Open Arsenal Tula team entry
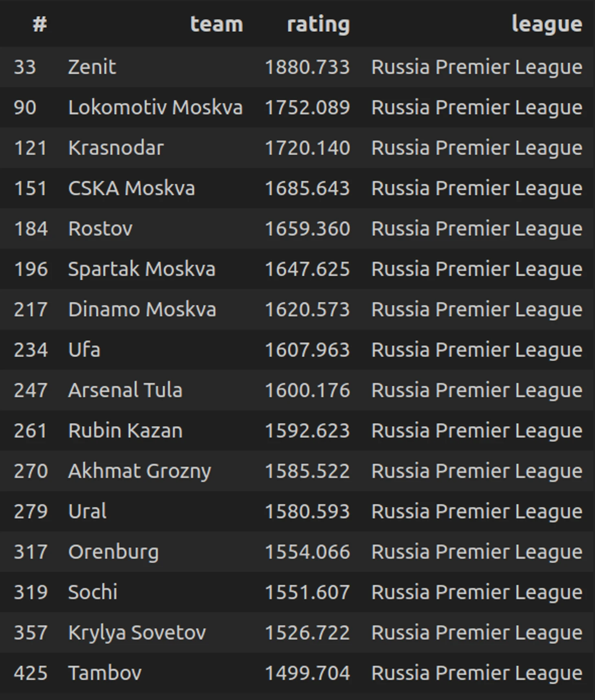The width and height of the screenshot is (595, 700). (125, 390)
